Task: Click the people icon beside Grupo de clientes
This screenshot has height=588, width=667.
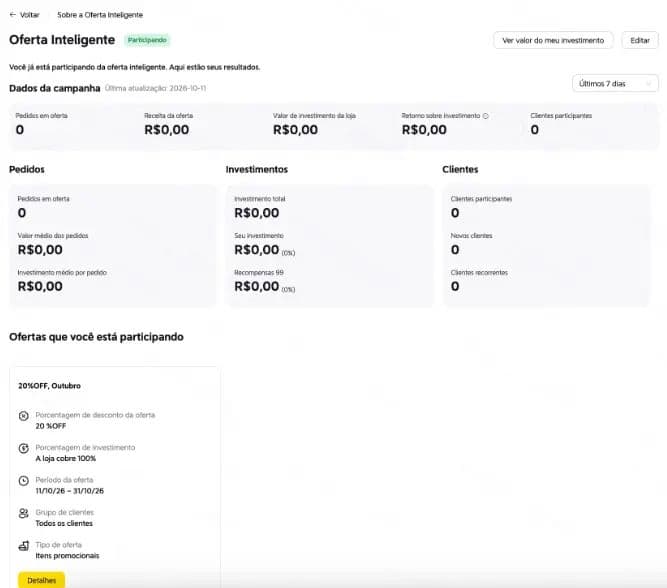Action: point(24,513)
